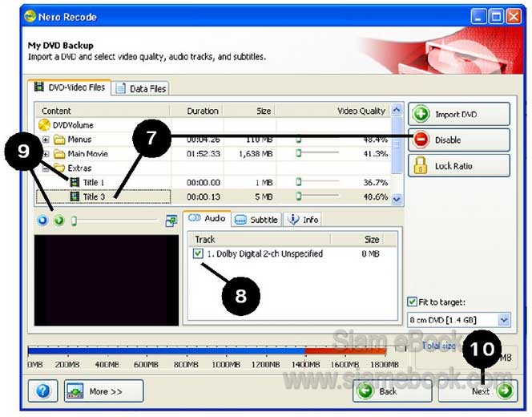Click the Title 1 film icon

75,182
